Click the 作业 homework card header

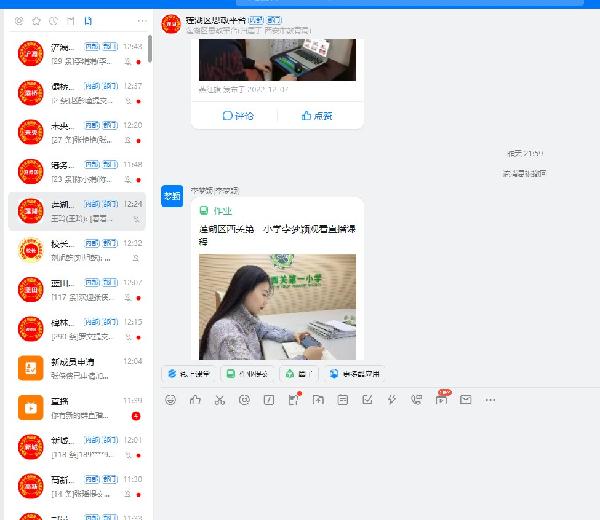point(215,210)
